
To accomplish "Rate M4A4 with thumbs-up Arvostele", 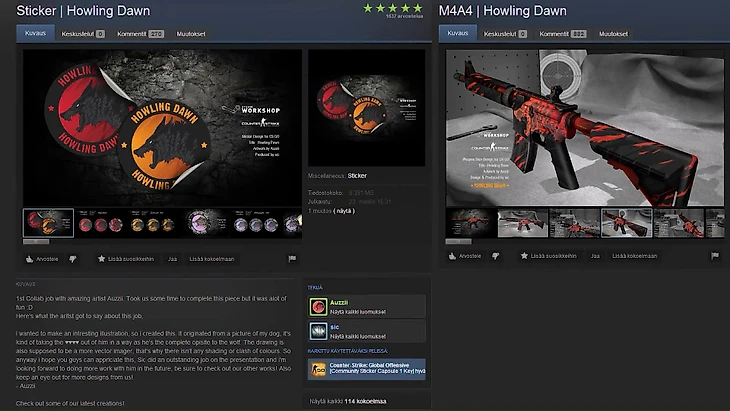I will [464, 256].
